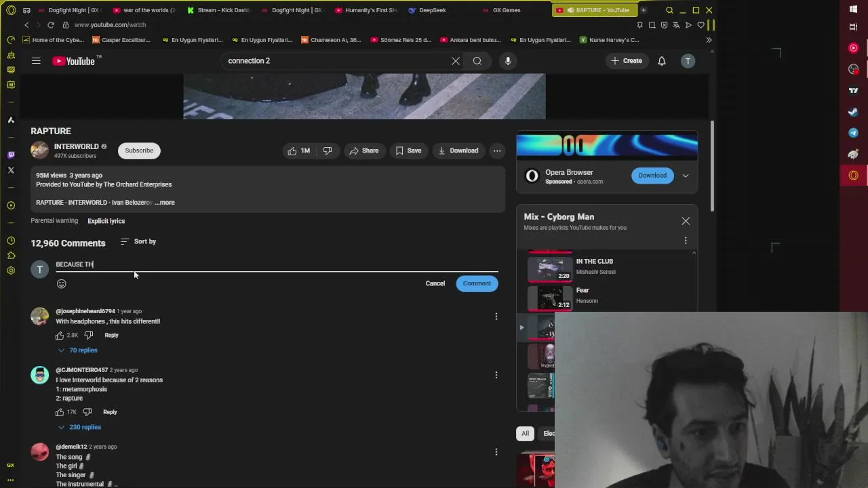Image resolution: width=868 pixels, height=488 pixels.
Task: Click the comment text field
Action: pyautogui.click(x=277, y=264)
